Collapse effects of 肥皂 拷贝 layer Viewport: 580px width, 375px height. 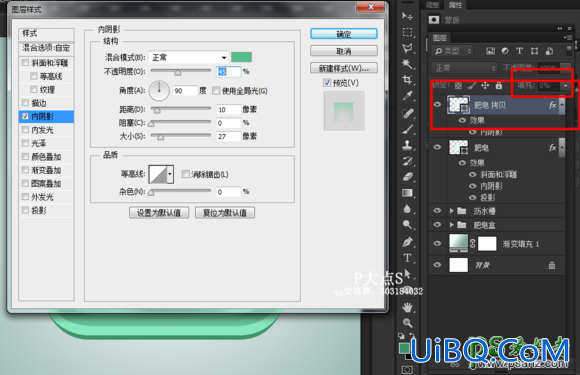[562, 105]
